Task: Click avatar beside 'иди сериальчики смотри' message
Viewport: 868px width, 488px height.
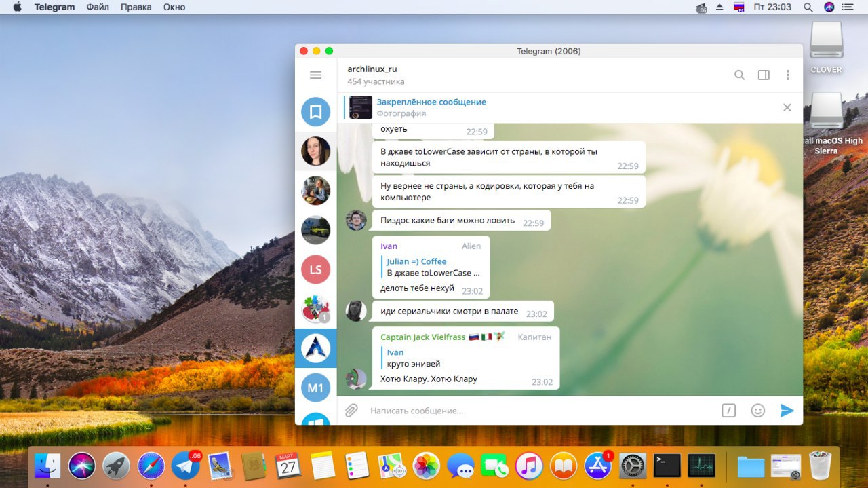Action: 356,311
